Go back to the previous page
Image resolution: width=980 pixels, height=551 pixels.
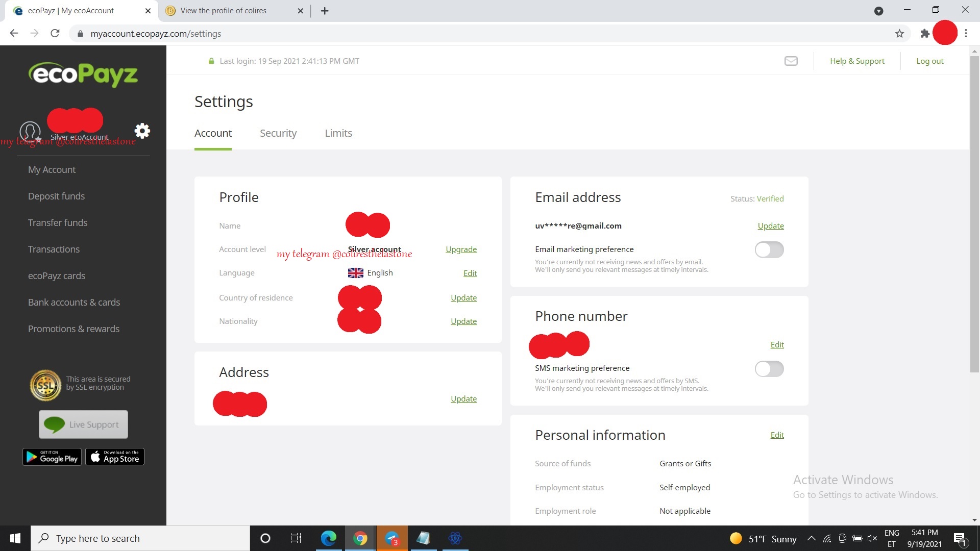(14, 34)
